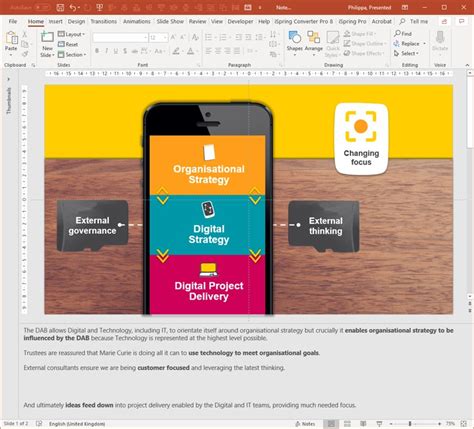Screen dimensions: 474x429
Task: Switch to the Transitions tab
Action: pyautogui.click(x=104, y=21)
